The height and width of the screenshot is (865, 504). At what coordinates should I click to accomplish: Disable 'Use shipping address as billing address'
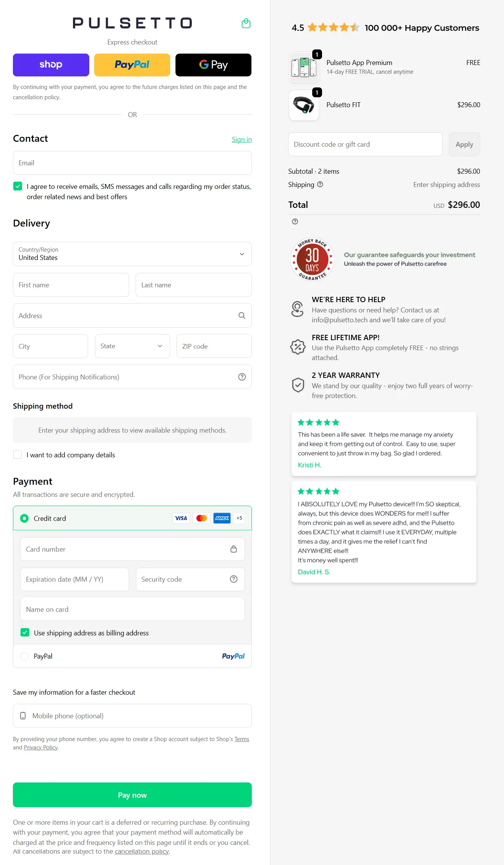click(25, 632)
